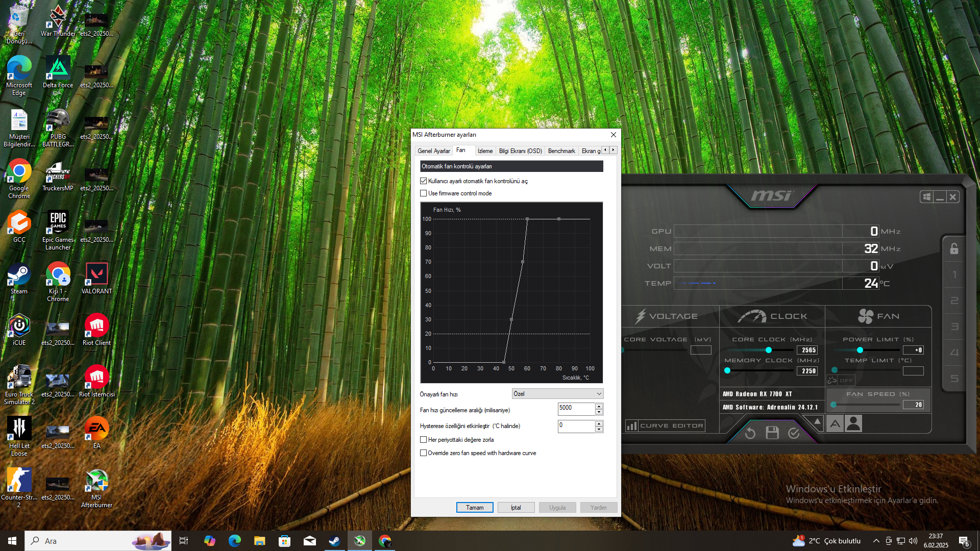Click weather widget showing 2°C Çok bulutlu
Screen dimensions: 980x551
pyautogui.click(x=826, y=541)
